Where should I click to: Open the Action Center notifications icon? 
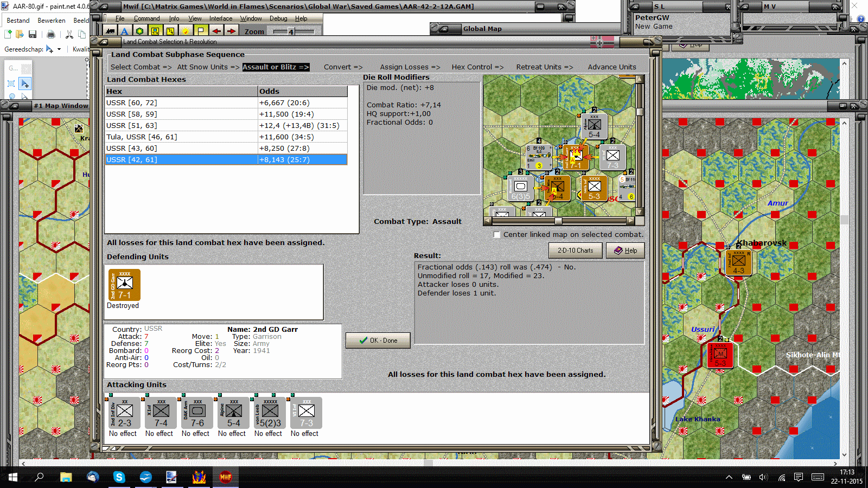tap(799, 477)
